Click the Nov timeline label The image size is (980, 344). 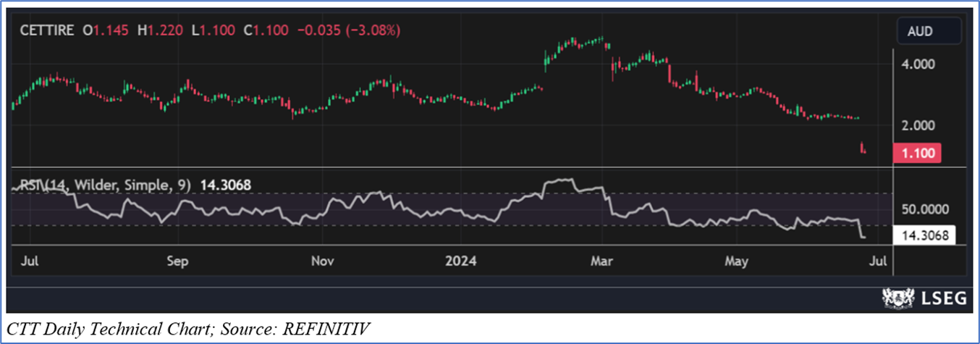323,260
